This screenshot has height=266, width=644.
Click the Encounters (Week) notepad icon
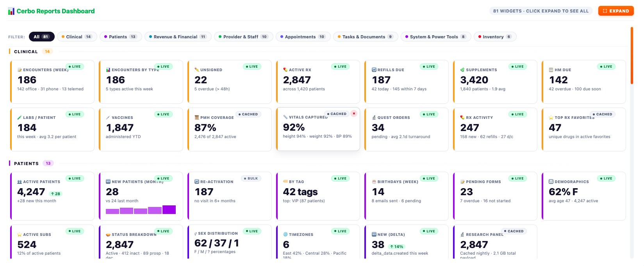pos(20,70)
